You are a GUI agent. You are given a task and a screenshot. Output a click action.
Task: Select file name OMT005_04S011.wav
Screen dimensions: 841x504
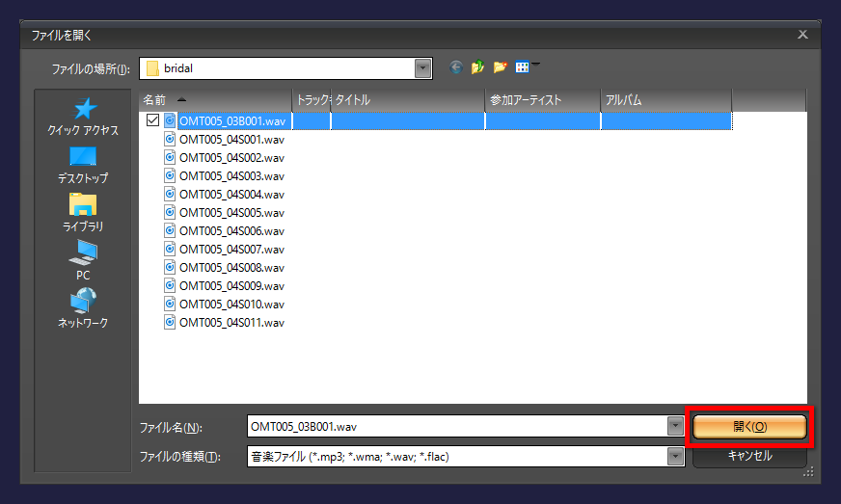coord(231,323)
